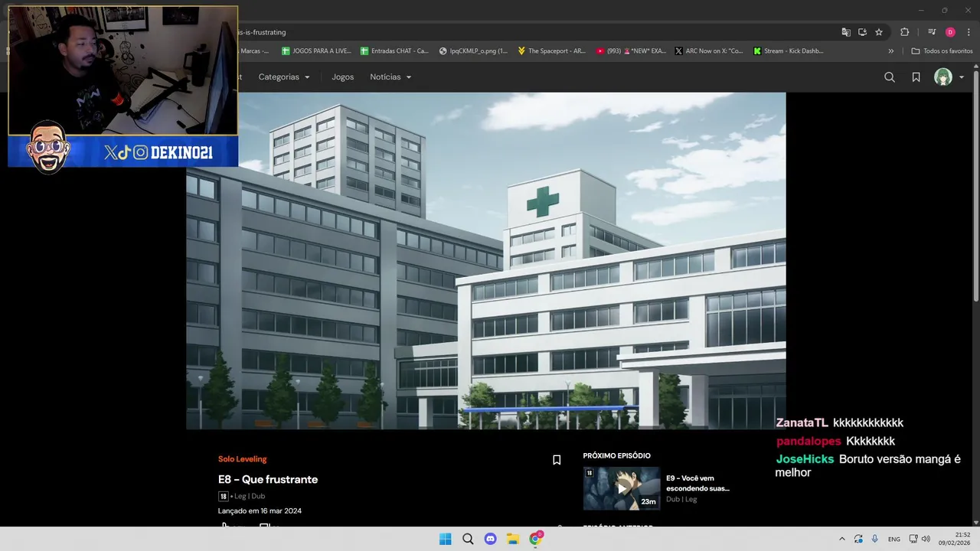
Task: Play next episode E9 thumbnail
Action: (622, 488)
